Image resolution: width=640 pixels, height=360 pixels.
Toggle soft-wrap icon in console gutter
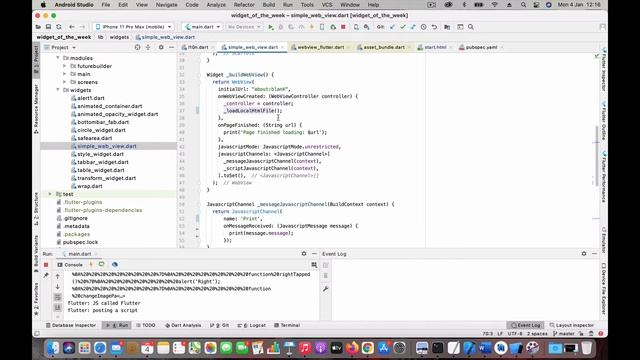[x=58, y=297]
